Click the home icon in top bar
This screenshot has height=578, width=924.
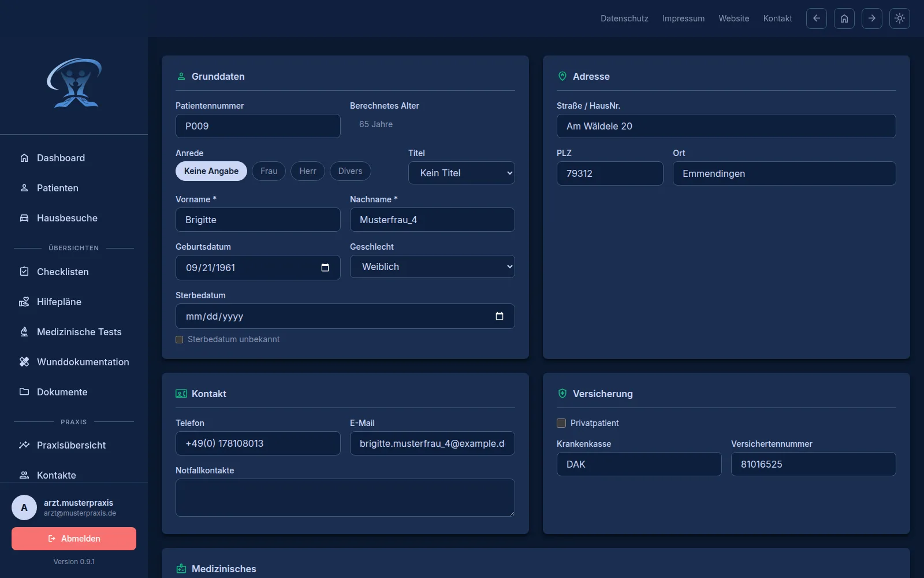(844, 18)
